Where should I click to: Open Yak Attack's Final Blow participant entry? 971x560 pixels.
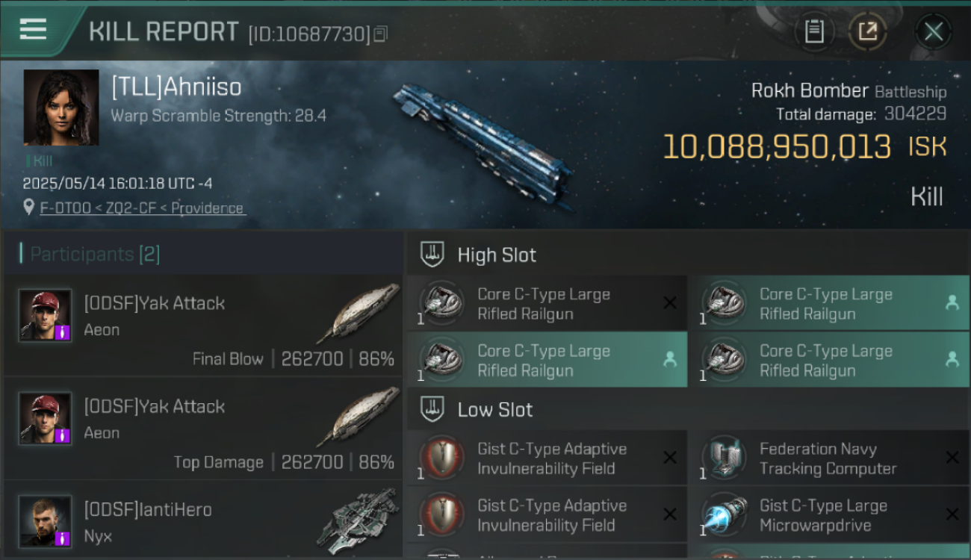click(203, 325)
